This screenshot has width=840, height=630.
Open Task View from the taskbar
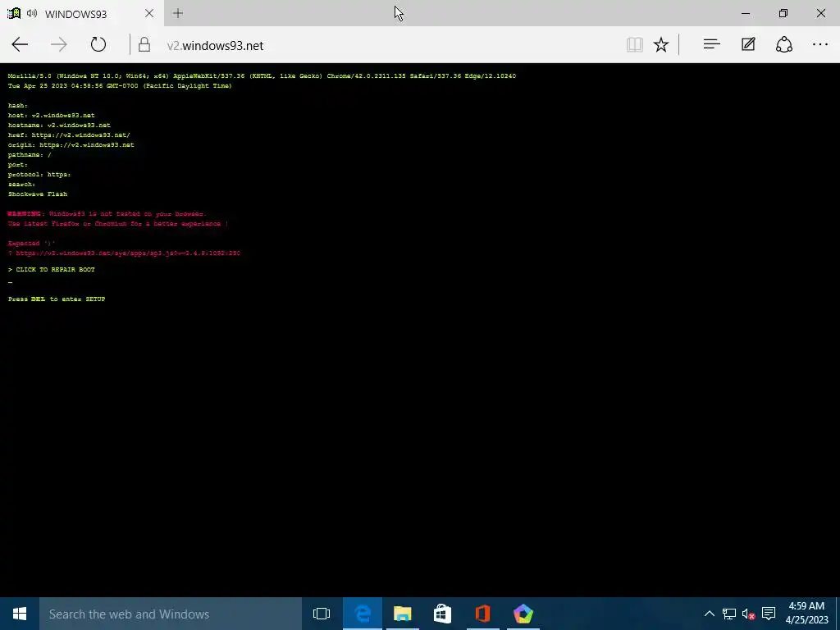pyautogui.click(x=322, y=614)
